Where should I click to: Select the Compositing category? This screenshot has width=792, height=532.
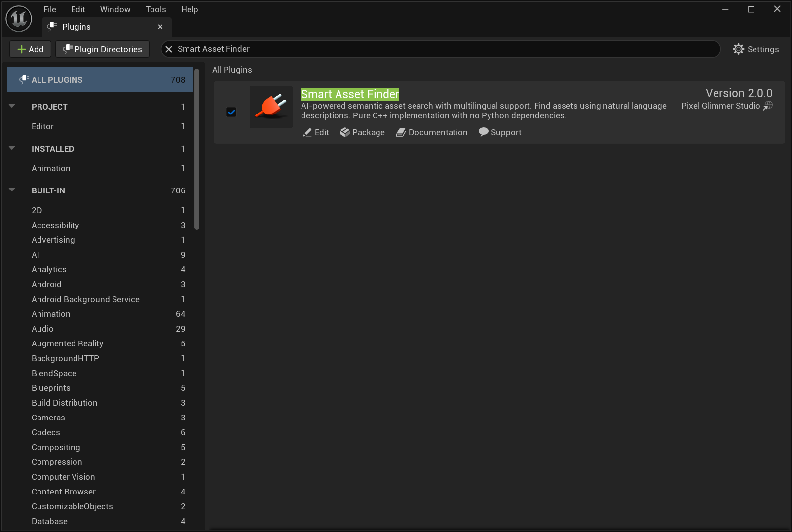click(x=100, y=447)
